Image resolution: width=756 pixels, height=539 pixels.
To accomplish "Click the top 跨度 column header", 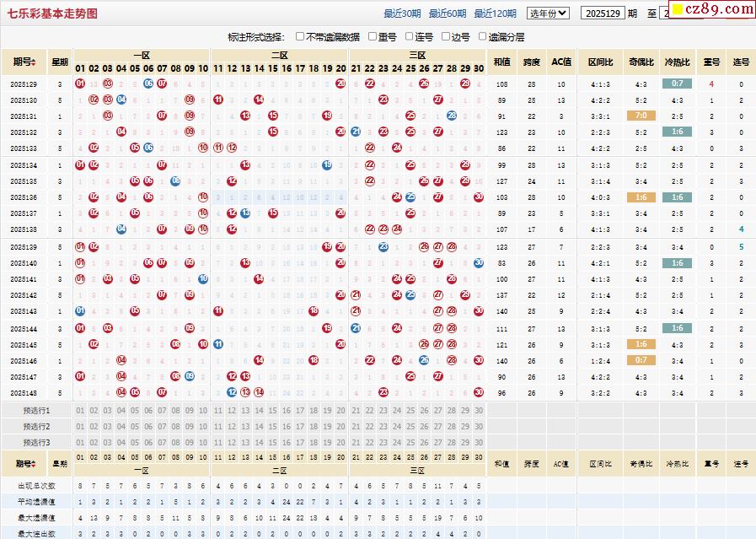I will [x=531, y=62].
